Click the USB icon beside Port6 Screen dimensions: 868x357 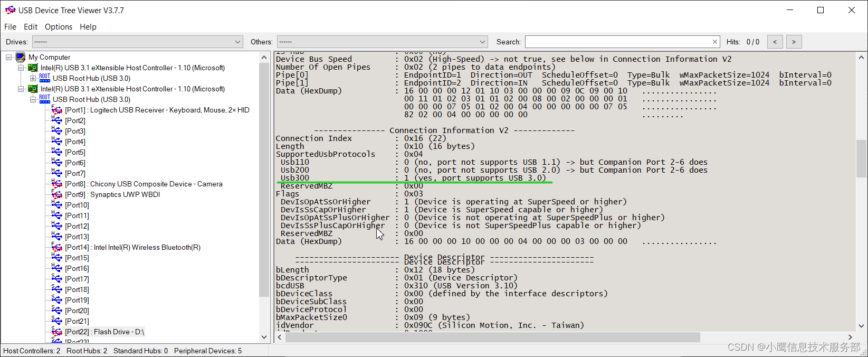click(x=57, y=163)
